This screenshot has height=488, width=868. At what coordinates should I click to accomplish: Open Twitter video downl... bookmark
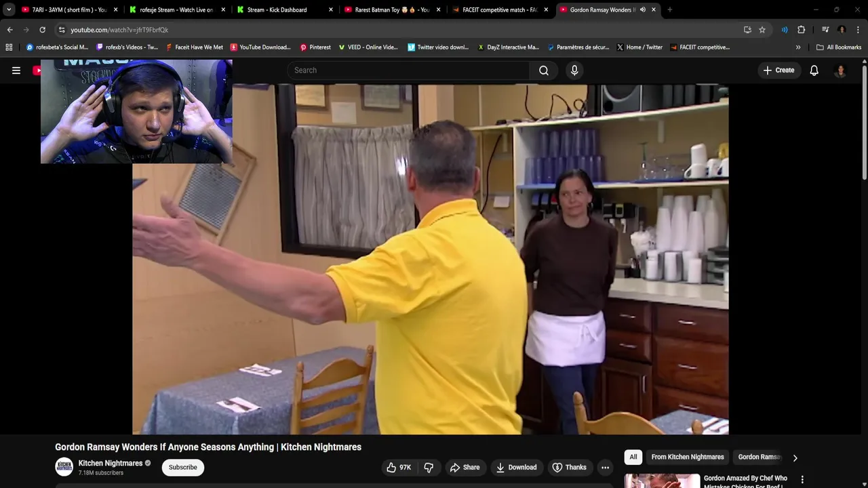[438, 47]
